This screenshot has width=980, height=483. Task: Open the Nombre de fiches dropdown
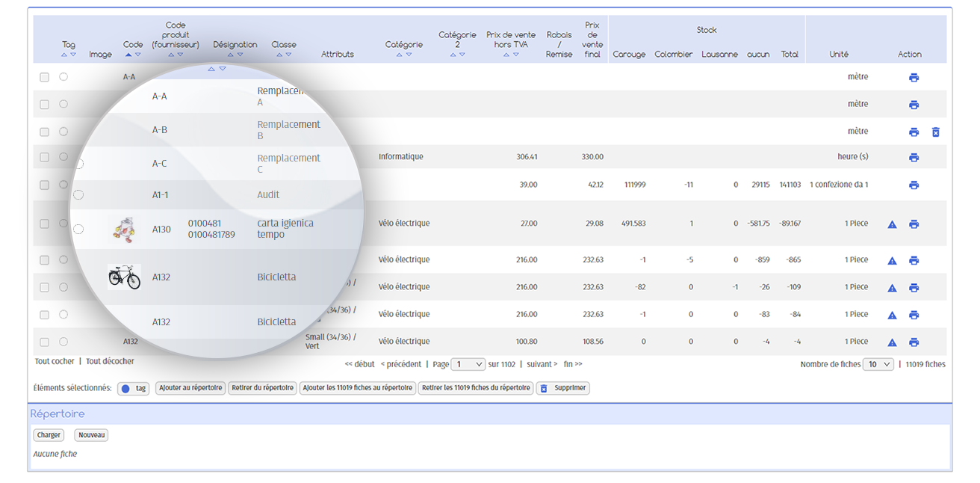coord(878,365)
